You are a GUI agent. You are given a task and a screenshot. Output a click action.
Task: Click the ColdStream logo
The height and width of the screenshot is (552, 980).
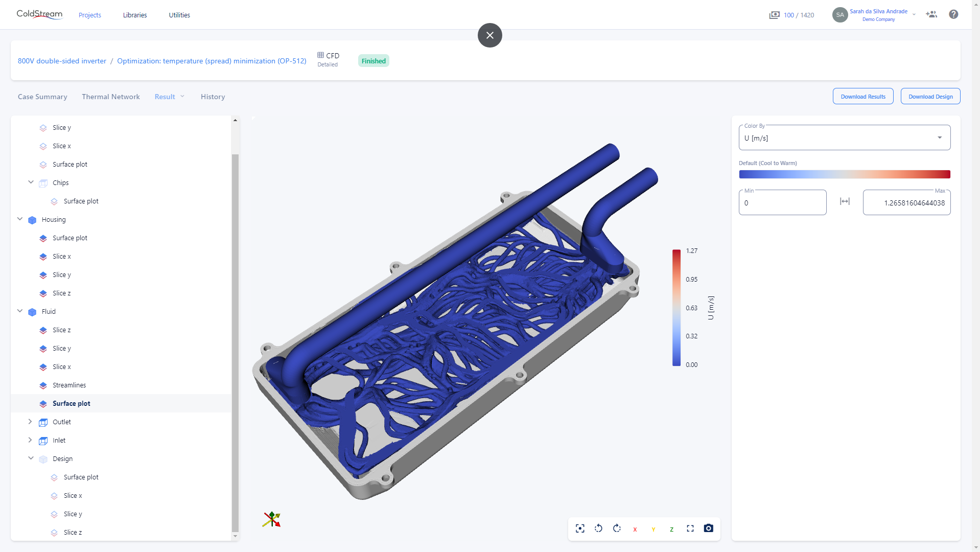click(39, 14)
